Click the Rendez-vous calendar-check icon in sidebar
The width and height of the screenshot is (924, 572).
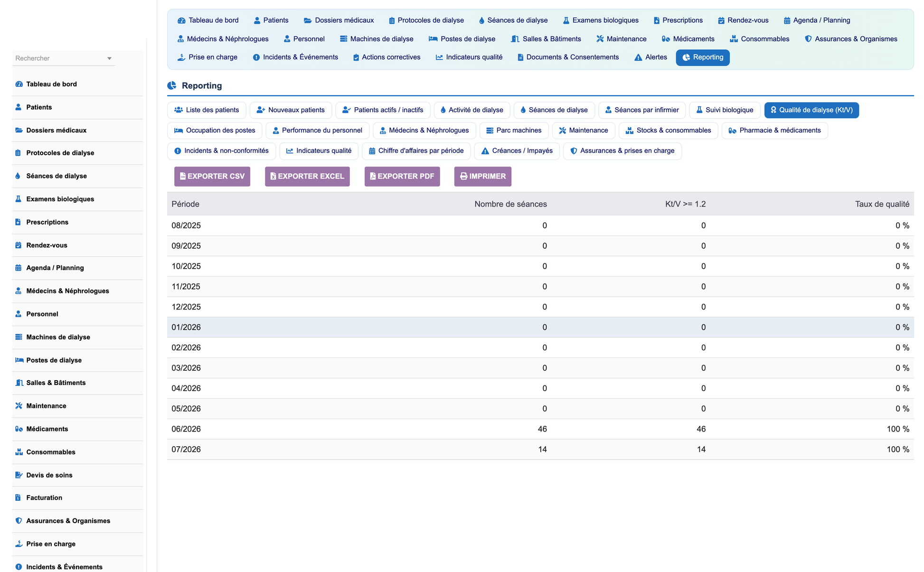click(x=19, y=245)
